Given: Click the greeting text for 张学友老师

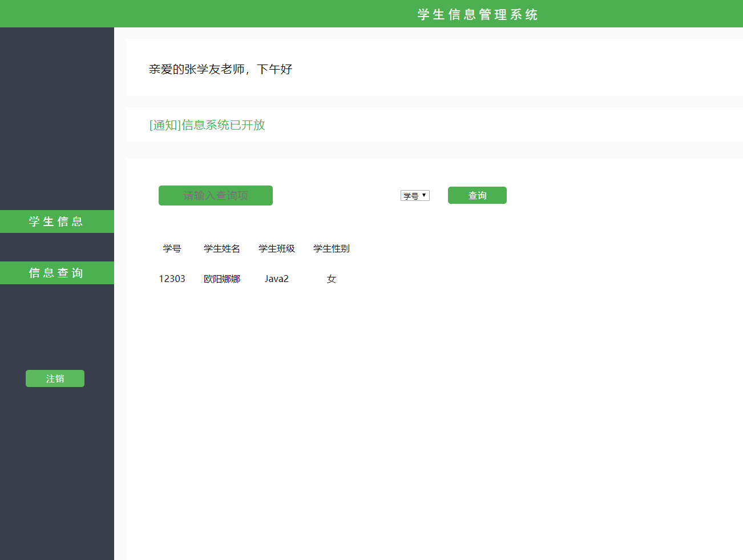Looking at the screenshot, I should [220, 69].
